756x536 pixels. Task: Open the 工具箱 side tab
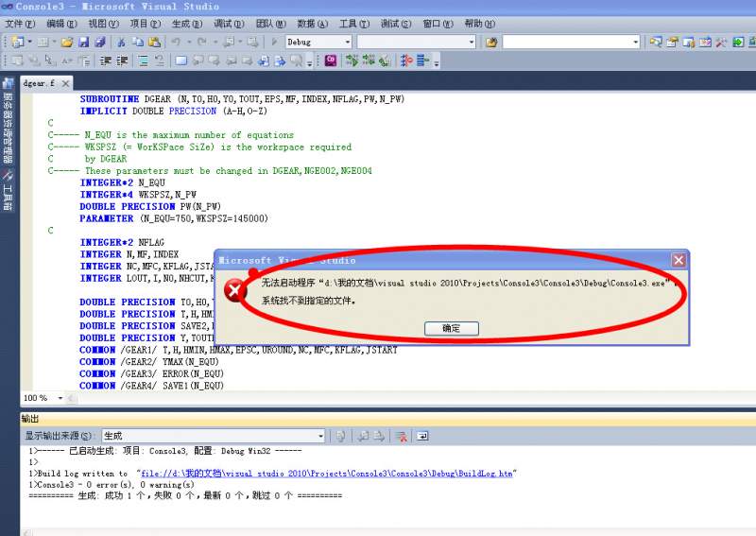tap(8, 191)
